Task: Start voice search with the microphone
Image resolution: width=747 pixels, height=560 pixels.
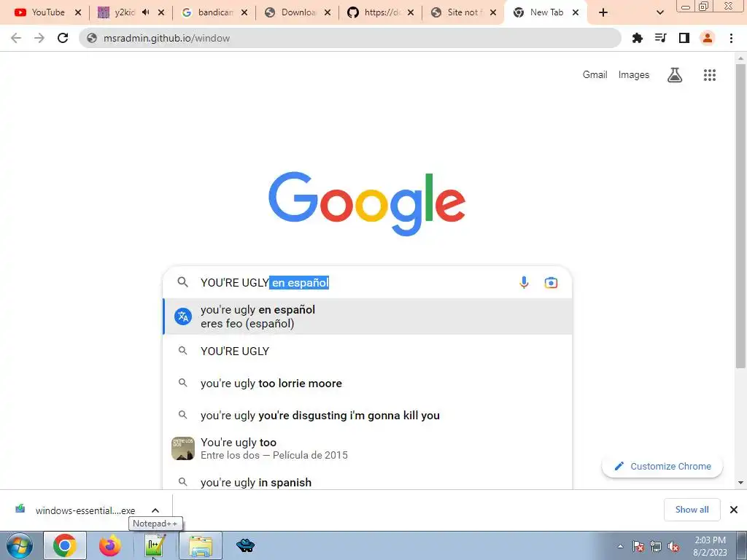Action: click(x=524, y=282)
